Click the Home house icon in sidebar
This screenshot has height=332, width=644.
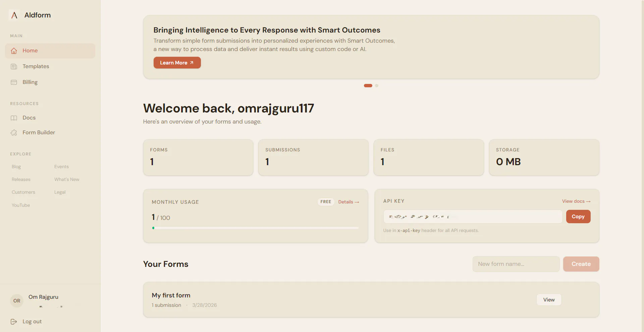click(14, 51)
